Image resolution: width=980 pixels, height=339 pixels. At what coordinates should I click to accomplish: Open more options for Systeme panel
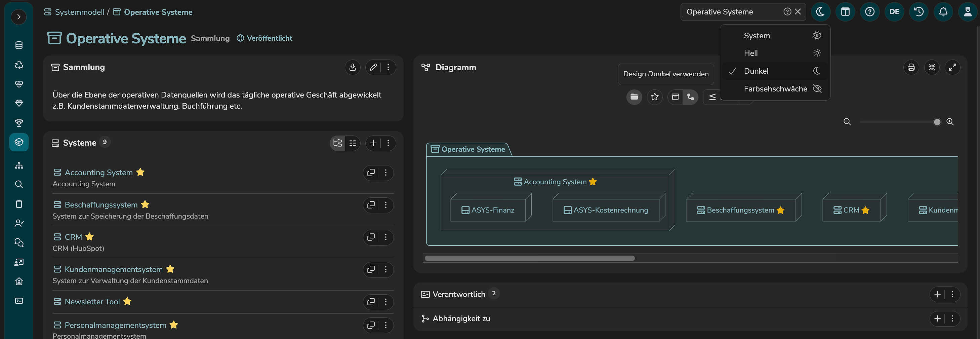[388, 143]
